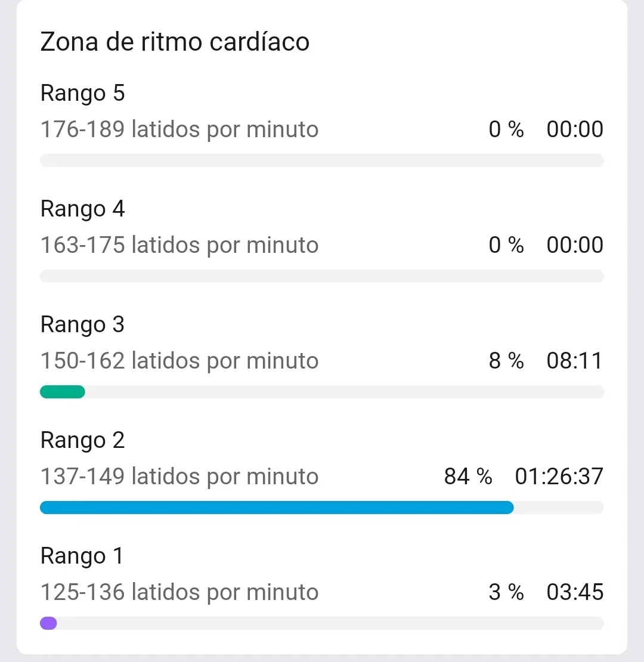Tap the 125-136 latidos por minuto text

pos(179,592)
